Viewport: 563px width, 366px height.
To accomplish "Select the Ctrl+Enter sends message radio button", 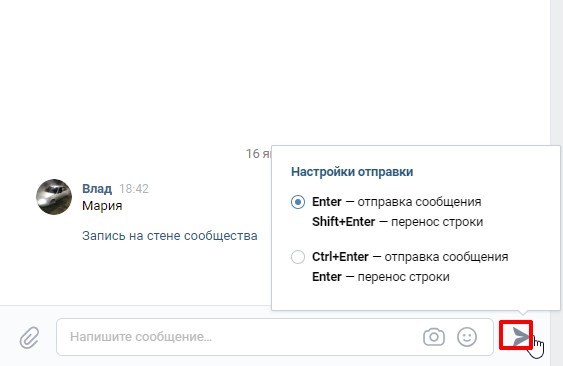I will (298, 257).
